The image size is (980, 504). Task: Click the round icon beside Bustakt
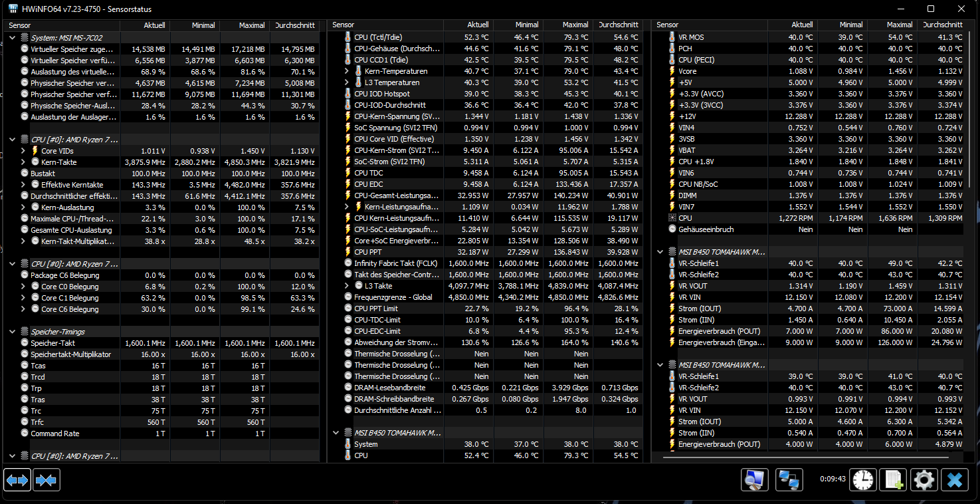25,174
